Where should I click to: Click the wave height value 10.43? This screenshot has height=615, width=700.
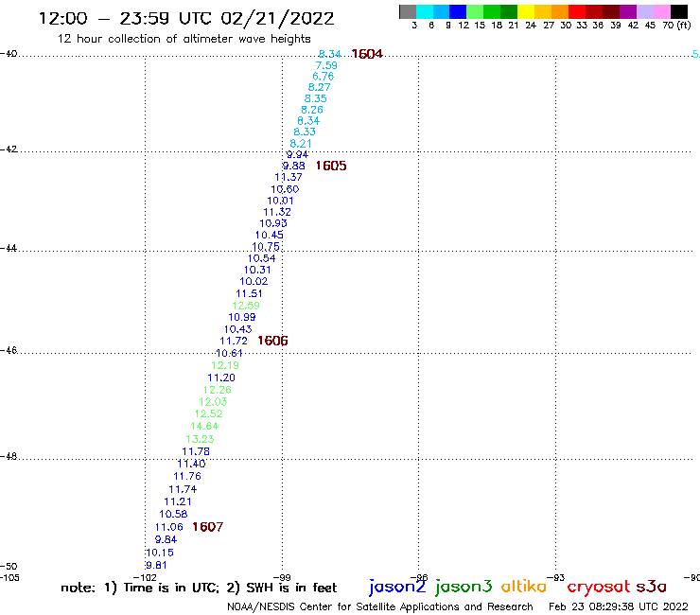pyautogui.click(x=238, y=329)
